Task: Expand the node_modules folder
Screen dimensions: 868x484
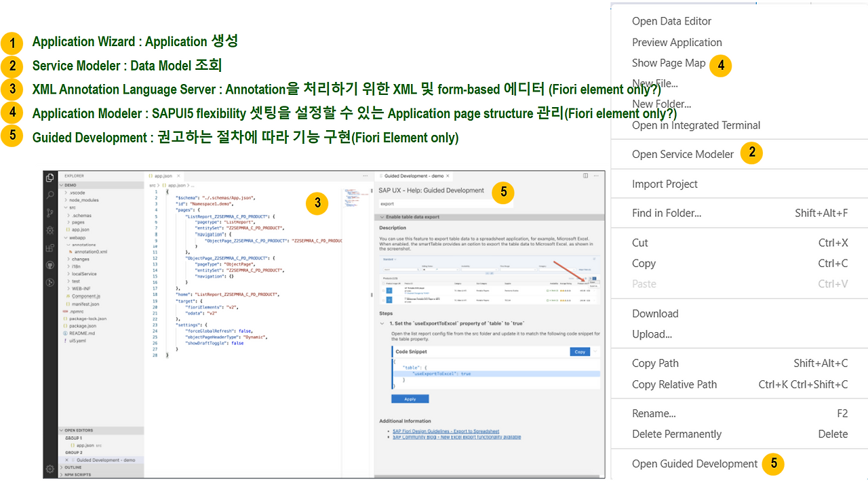Action: coord(66,200)
